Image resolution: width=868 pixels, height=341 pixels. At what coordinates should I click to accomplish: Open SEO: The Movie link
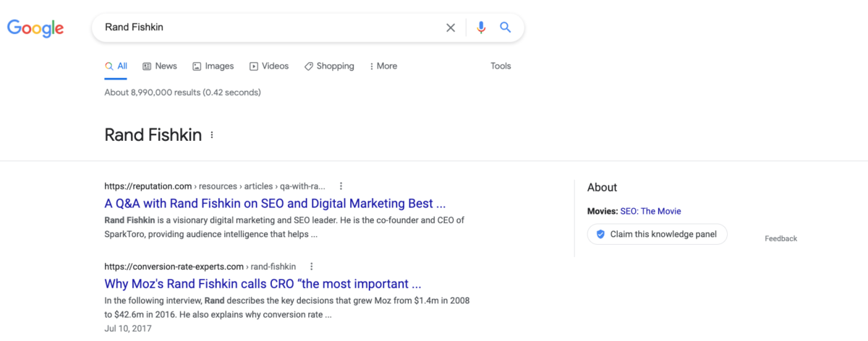[x=650, y=211]
